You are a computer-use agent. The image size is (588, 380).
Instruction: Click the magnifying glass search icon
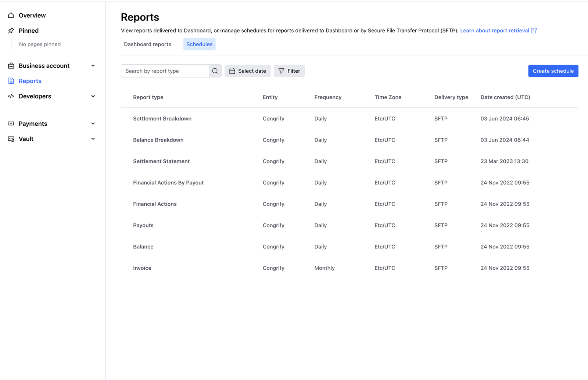(215, 71)
